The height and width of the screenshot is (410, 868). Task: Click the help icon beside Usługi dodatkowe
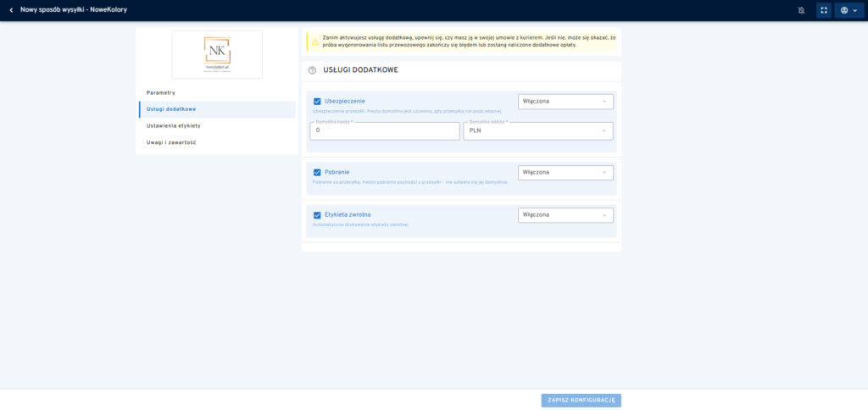pyautogui.click(x=312, y=70)
